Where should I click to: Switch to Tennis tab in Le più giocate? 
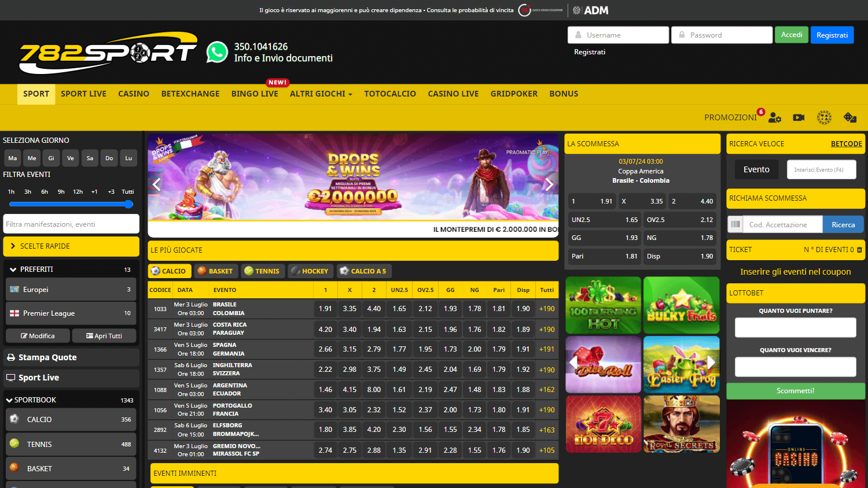(262, 271)
